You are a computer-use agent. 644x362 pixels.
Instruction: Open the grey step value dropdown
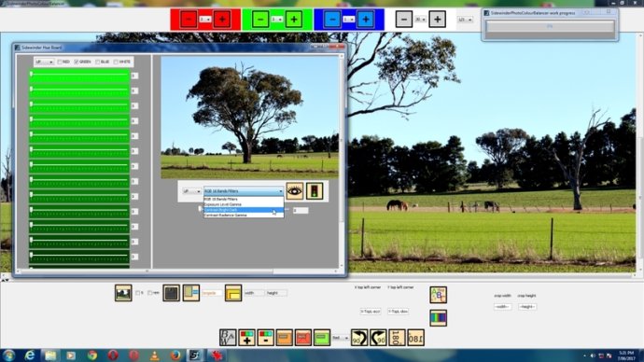coord(420,20)
